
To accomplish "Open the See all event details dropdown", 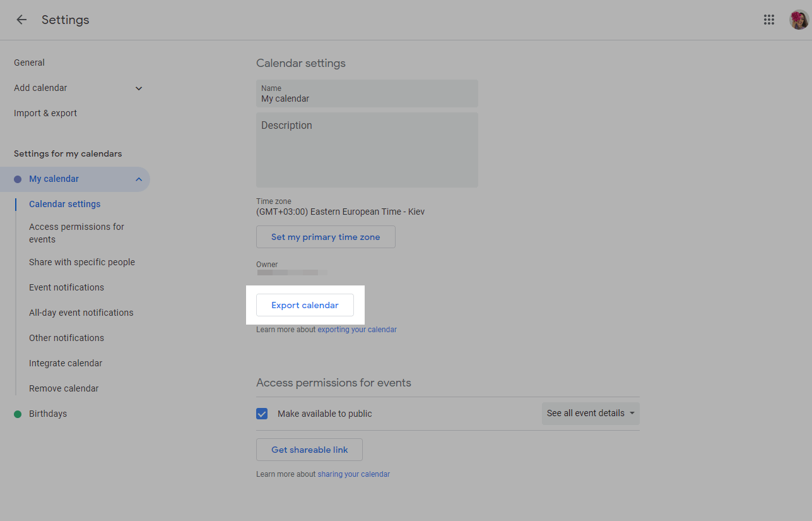I will tap(591, 414).
